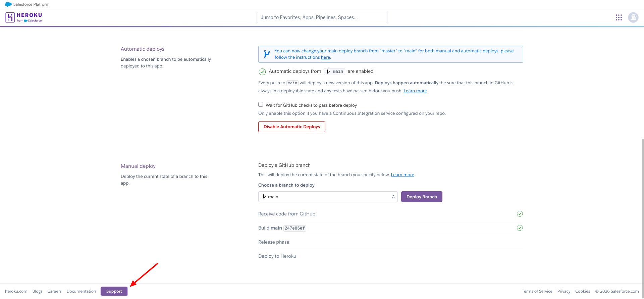The width and height of the screenshot is (644, 299).
Task: Open Learn more link under manual deploy
Action: 402,175
